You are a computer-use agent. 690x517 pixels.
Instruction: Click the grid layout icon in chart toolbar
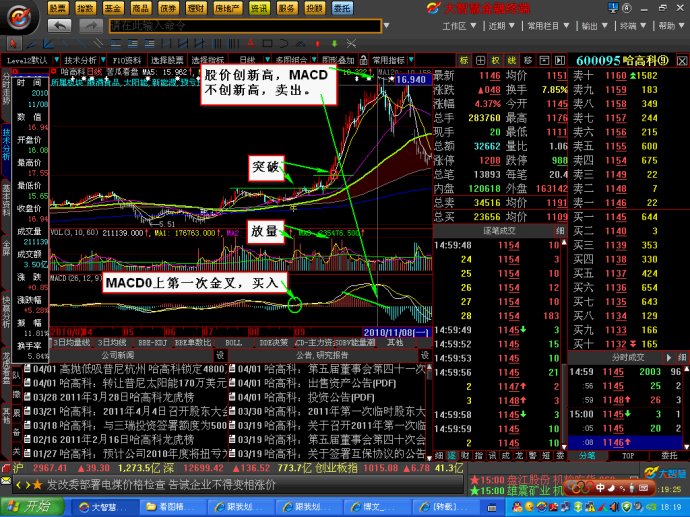pos(480,60)
